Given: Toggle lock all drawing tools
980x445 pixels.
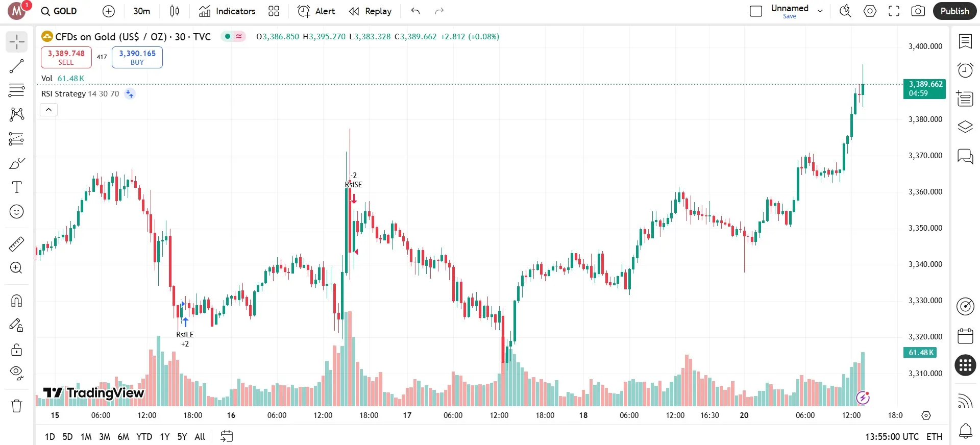Looking at the screenshot, I should pyautogui.click(x=16, y=350).
